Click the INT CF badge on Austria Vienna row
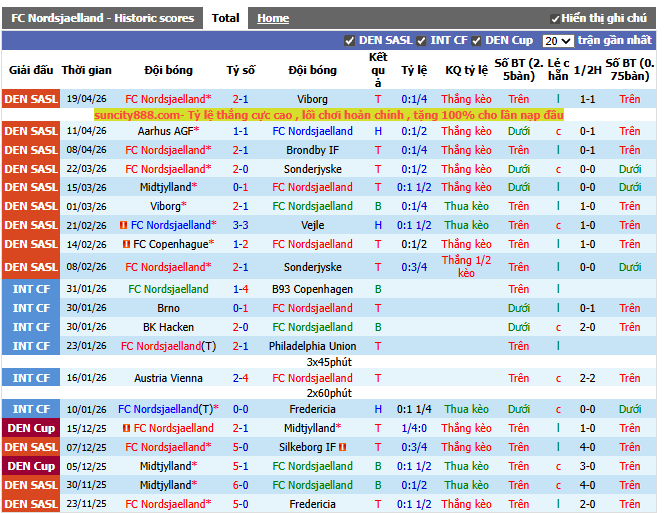 click(x=30, y=378)
